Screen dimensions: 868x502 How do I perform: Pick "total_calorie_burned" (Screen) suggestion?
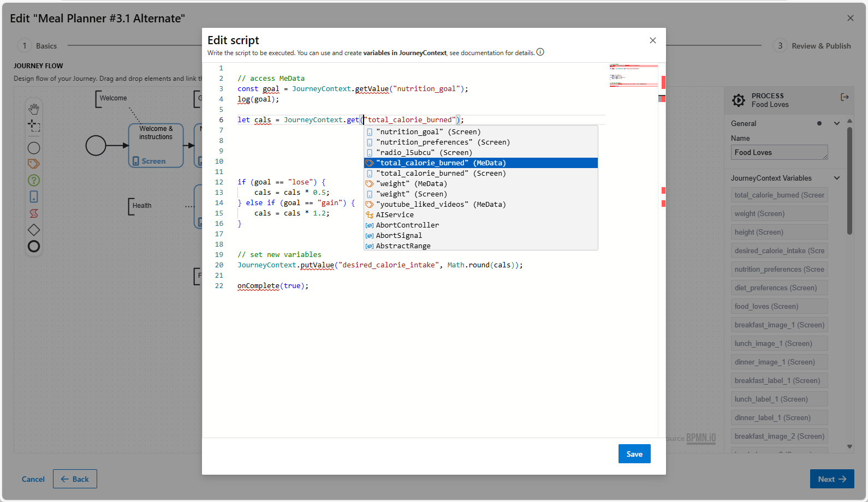(x=481, y=173)
